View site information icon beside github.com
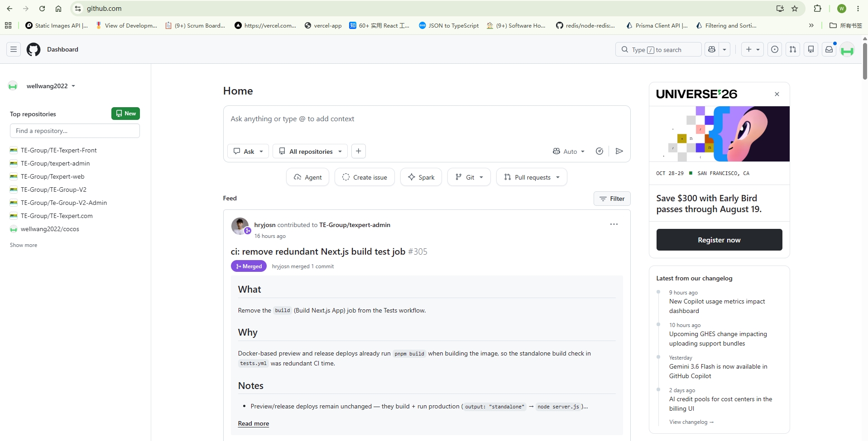 click(78, 9)
